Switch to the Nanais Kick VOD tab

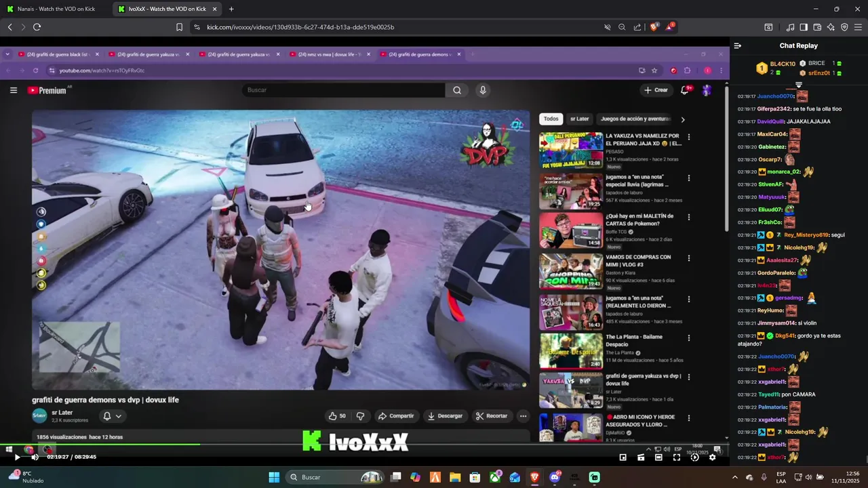coord(56,9)
